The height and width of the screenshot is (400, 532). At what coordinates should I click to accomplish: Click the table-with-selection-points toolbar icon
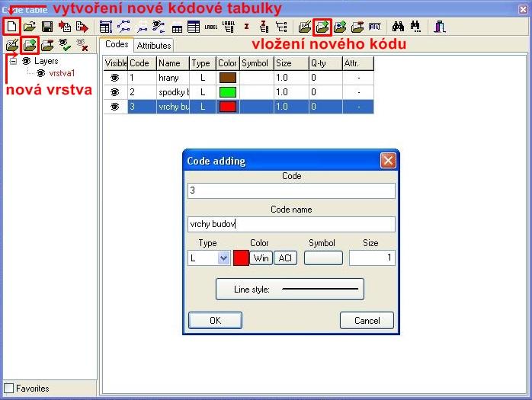point(106,27)
